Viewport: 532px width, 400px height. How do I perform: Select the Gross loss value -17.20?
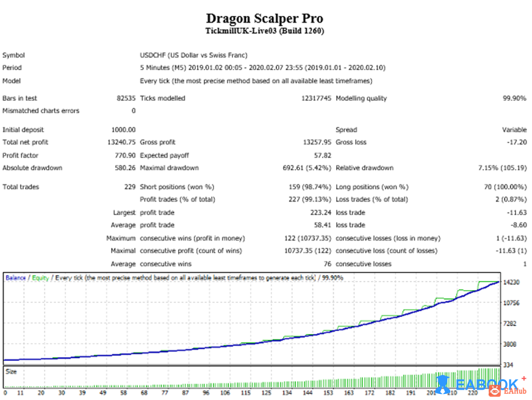(517, 142)
